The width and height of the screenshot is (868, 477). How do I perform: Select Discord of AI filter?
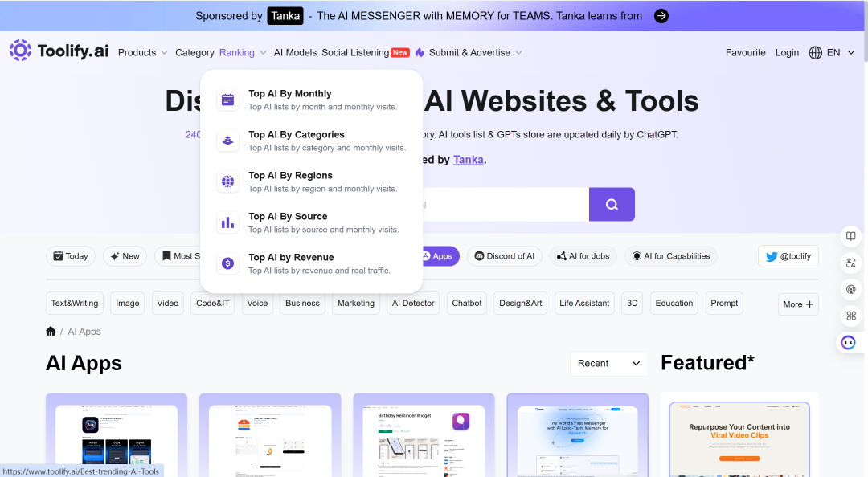coord(504,256)
